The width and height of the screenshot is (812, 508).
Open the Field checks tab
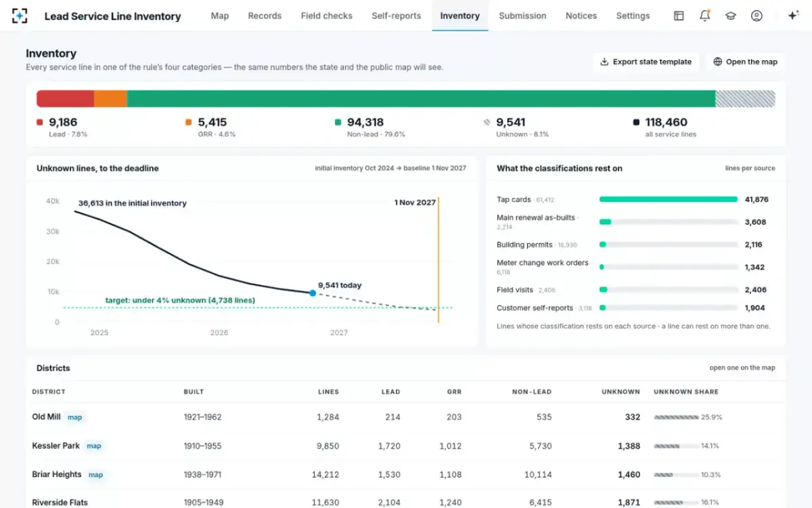tap(327, 16)
